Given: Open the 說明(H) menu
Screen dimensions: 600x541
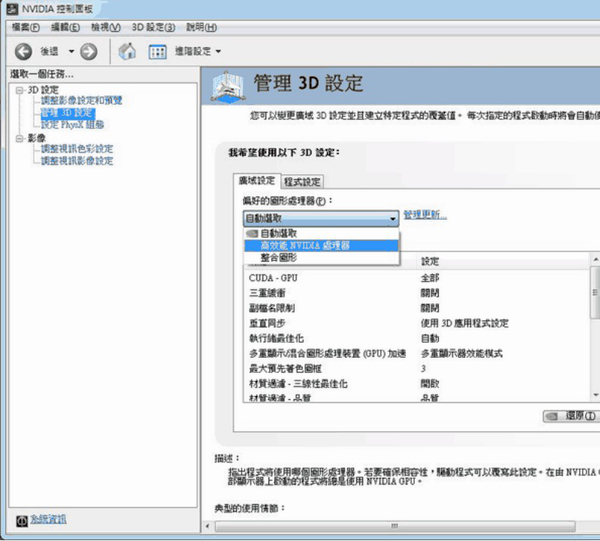Looking at the screenshot, I should 201,27.
